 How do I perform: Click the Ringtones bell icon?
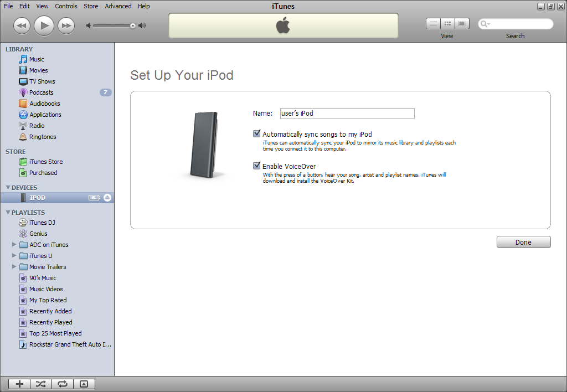23,137
